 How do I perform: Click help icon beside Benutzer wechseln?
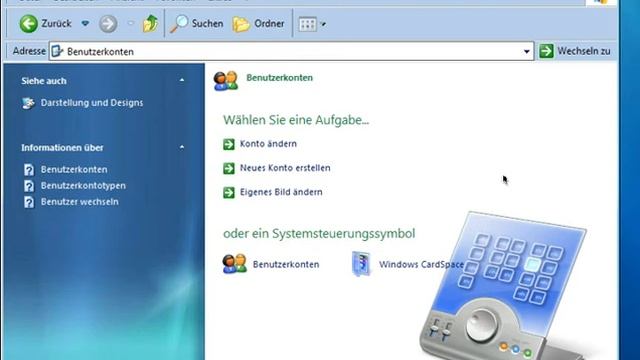(x=29, y=202)
